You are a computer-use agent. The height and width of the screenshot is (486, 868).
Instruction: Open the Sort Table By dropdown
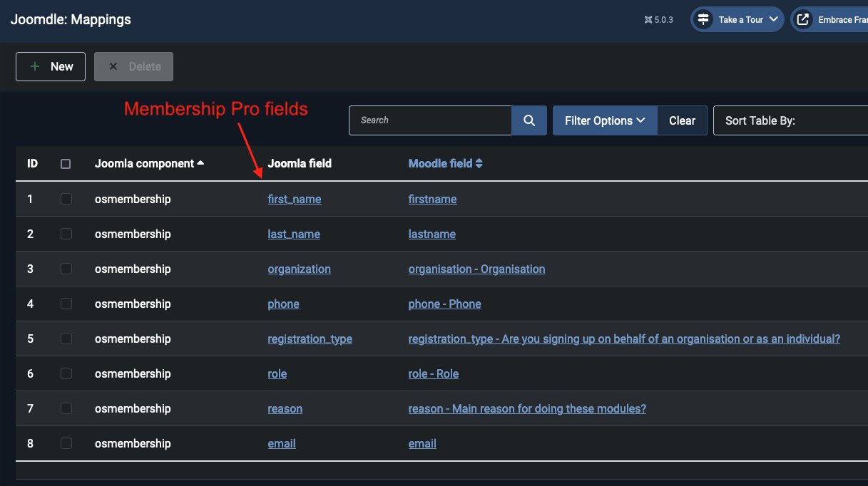point(790,120)
